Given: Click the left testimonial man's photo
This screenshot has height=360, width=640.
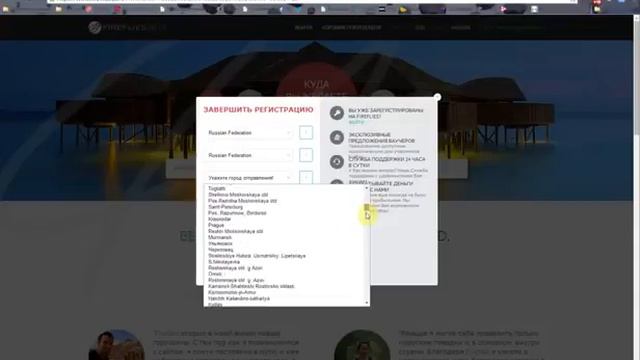Looking at the screenshot, I should (116, 345).
